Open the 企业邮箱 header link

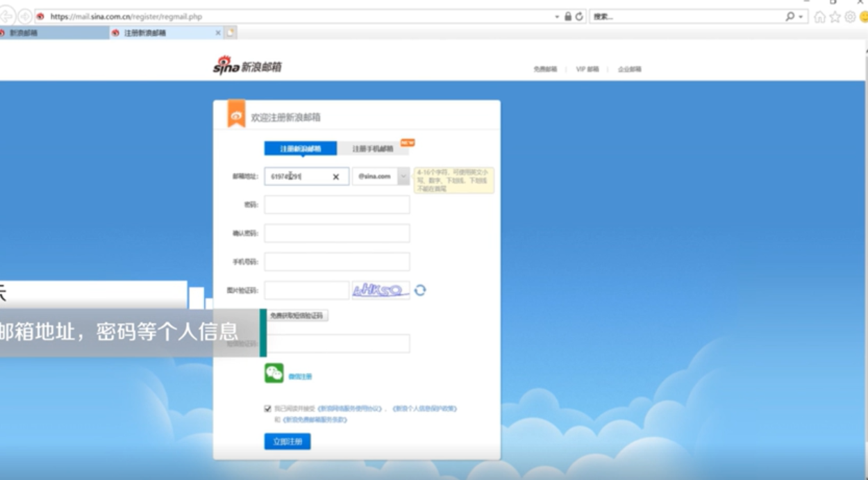(x=630, y=69)
